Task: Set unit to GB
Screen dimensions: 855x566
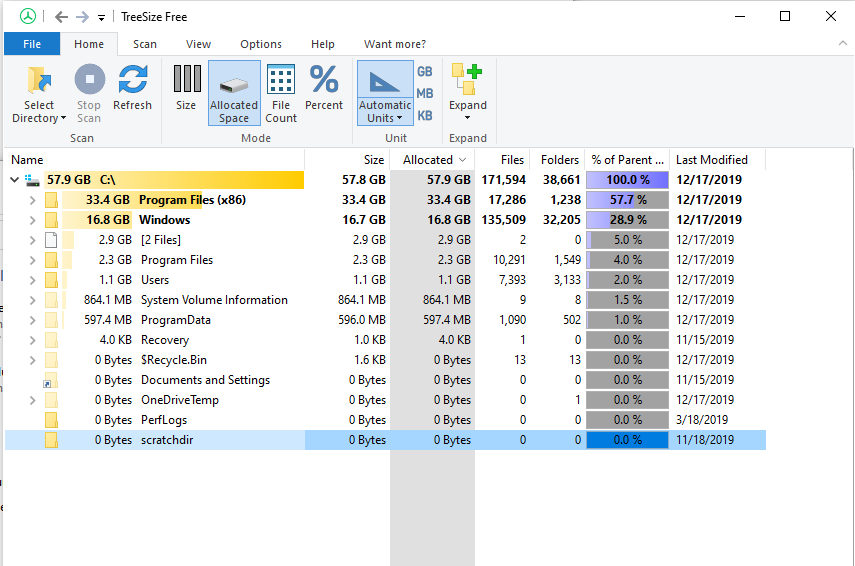Action: (x=425, y=72)
